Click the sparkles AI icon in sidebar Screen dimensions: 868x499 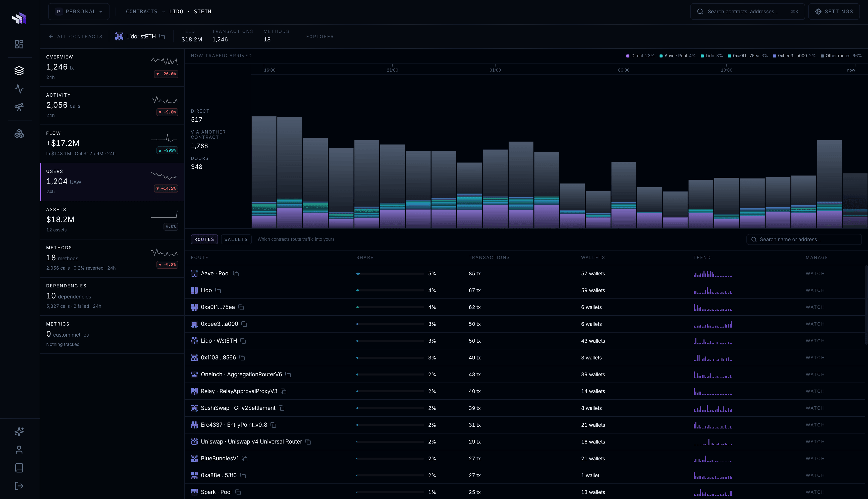coord(19,432)
